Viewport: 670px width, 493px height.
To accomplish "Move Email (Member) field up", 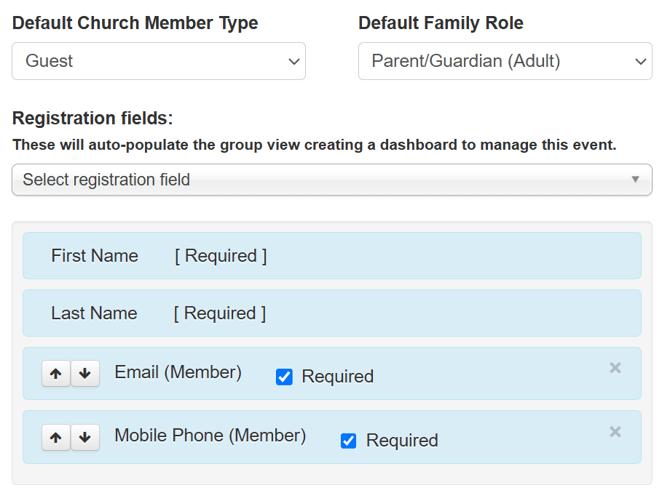I will 56,374.
